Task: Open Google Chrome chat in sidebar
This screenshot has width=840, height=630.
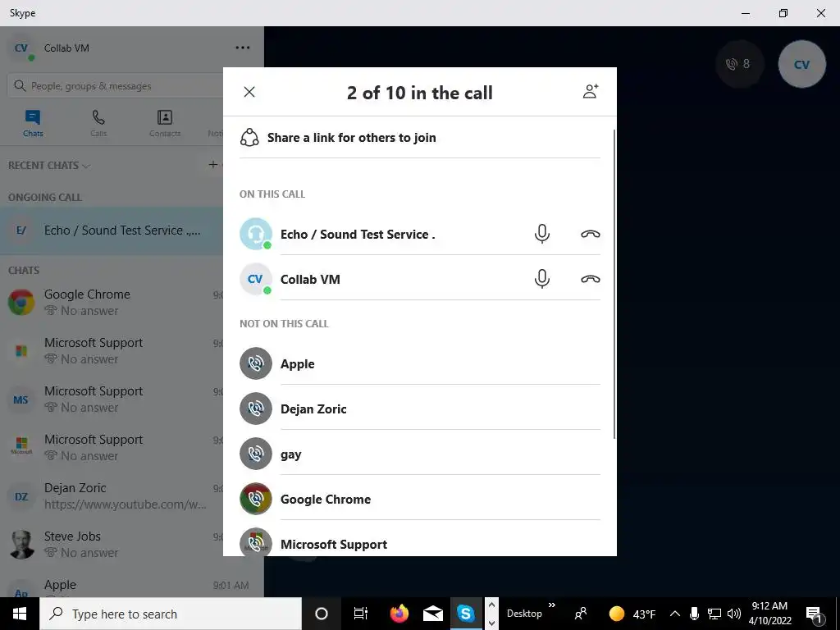Action: [x=112, y=302]
